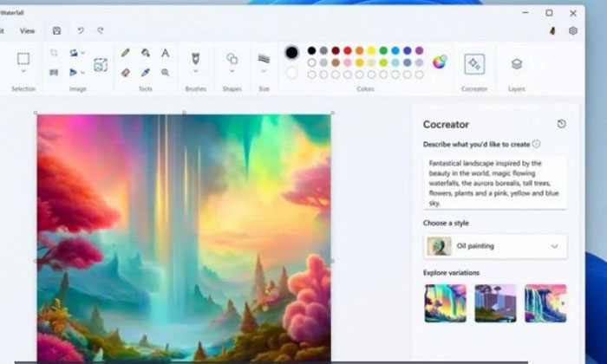607x364 pixels.
Task: Click the Cocreator description text box
Action: [x=494, y=182]
